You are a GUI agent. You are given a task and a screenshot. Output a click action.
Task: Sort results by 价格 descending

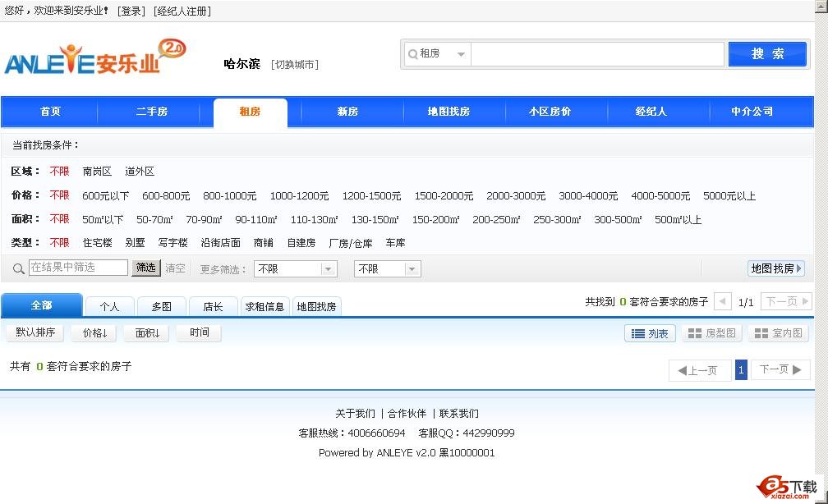[94, 332]
